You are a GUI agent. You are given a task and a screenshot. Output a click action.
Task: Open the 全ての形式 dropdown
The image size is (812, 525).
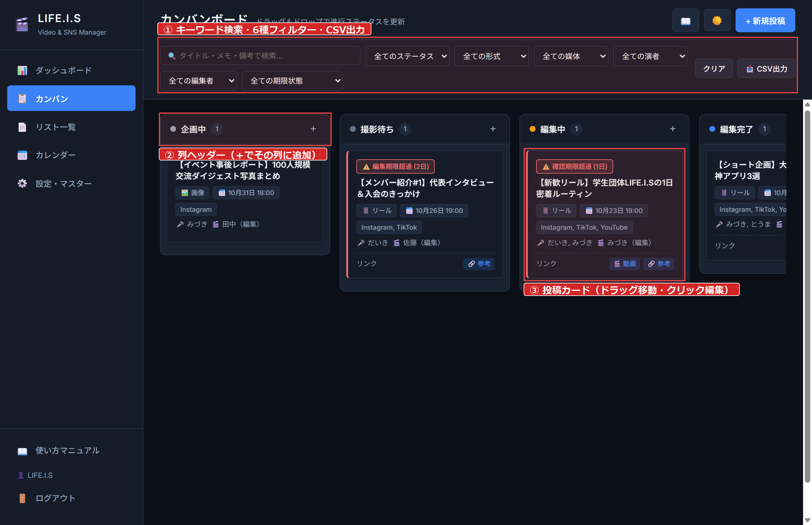click(491, 56)
